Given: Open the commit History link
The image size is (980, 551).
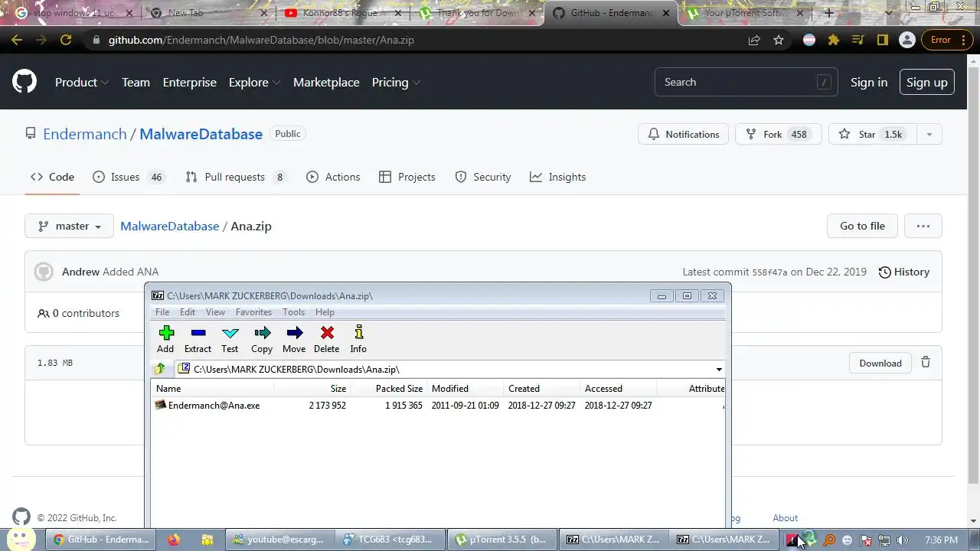Looking at the screenshot, I should tap(904, 272).
